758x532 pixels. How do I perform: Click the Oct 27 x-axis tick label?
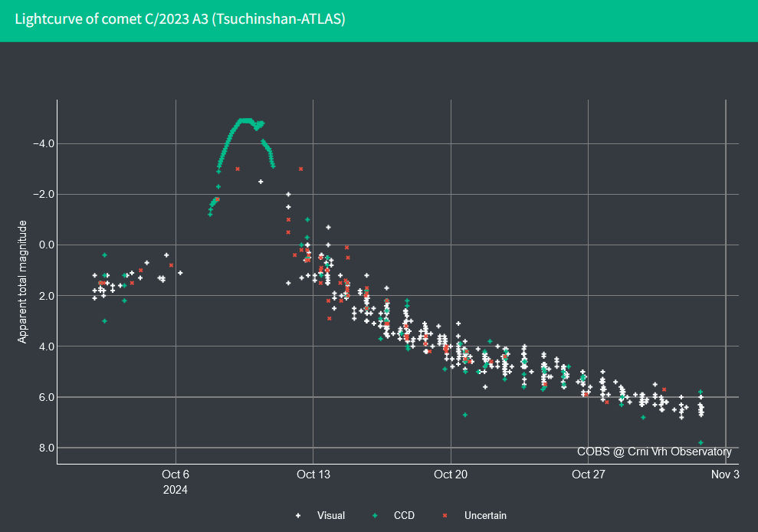[588, 475]
